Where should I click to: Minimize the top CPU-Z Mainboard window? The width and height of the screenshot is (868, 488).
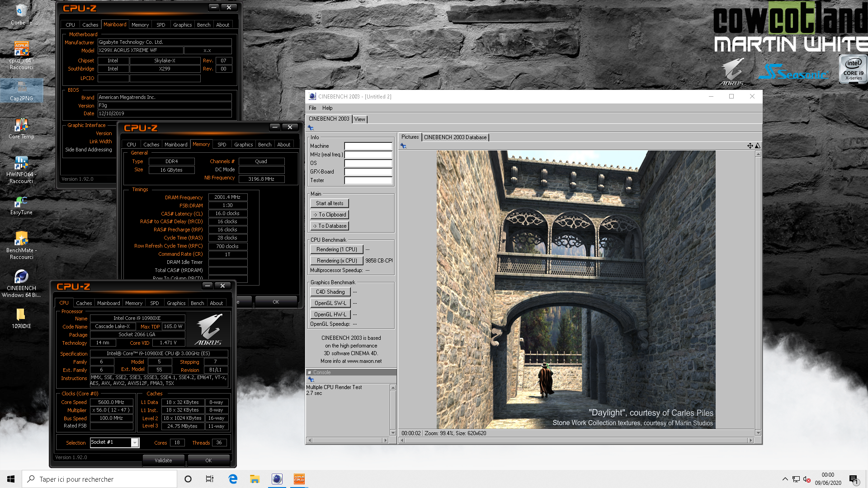pos(214,8)
